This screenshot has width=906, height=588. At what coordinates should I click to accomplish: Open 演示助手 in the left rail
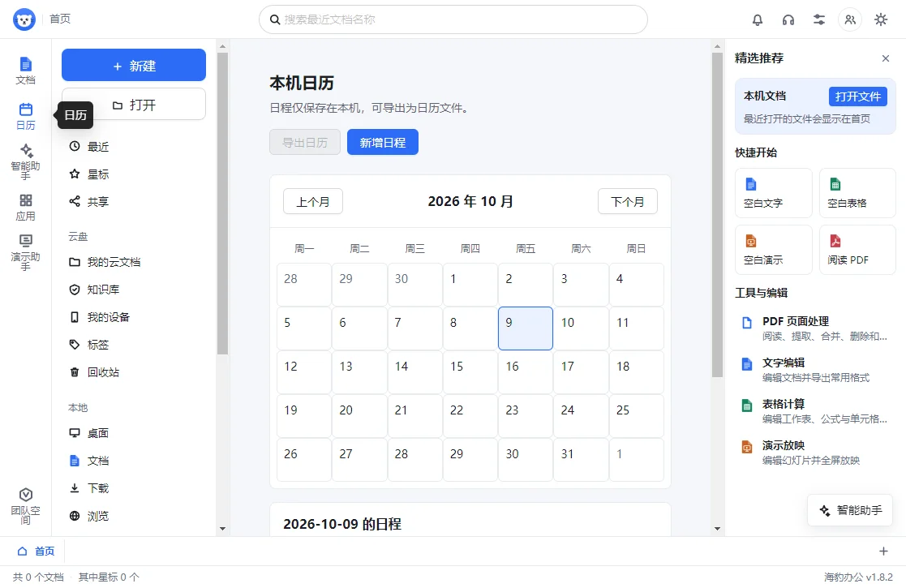click(x=25, y=252)
